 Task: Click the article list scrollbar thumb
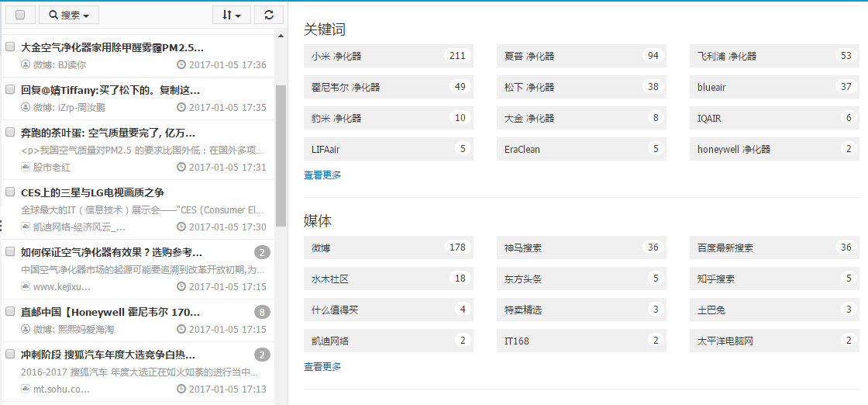(x=281, y=156)
